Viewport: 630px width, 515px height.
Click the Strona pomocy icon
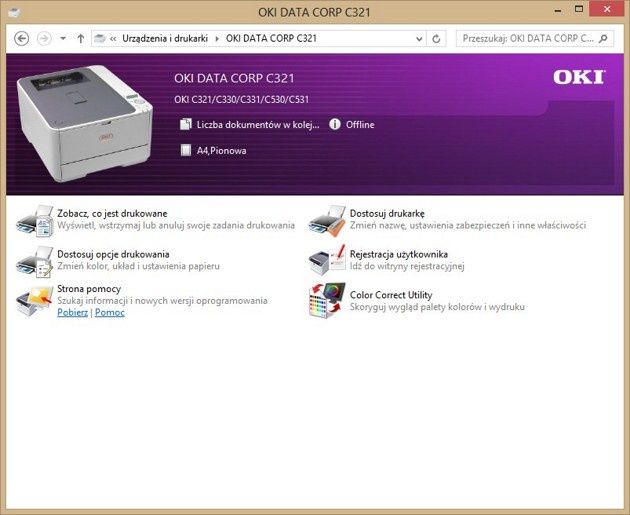tap(35, 301)
